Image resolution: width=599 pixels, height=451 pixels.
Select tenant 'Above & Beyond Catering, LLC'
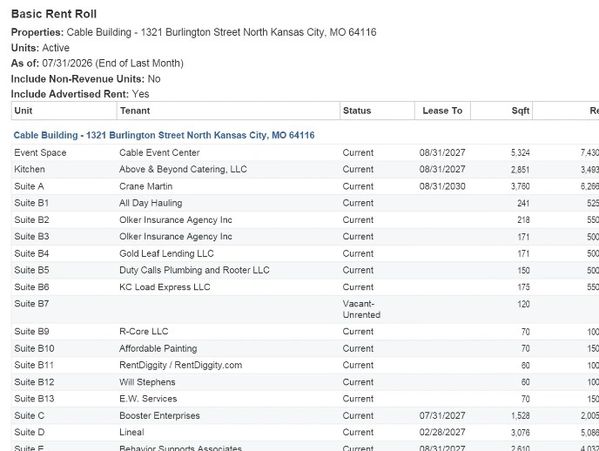tap(183, 169)
